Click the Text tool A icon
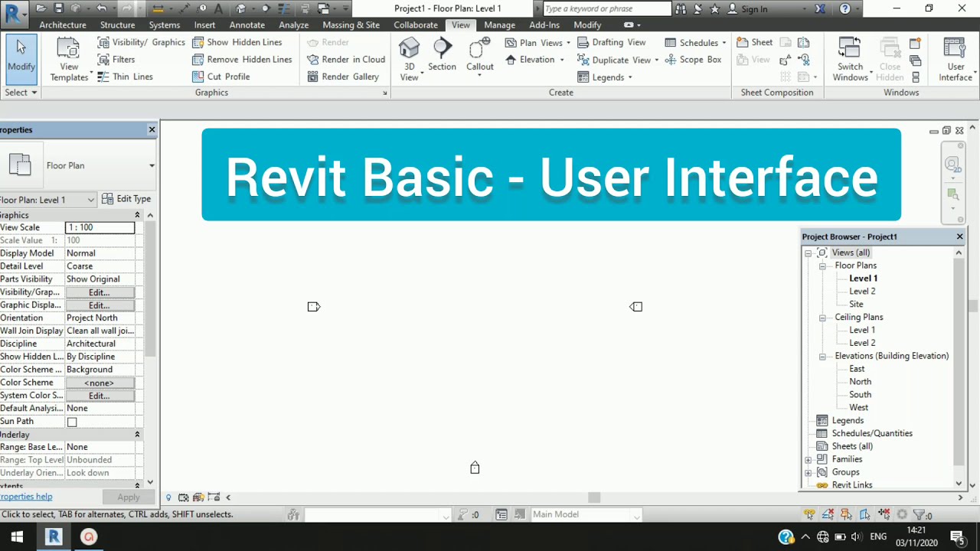This screenshot has width=980, height=551. [x=219, y=8]
